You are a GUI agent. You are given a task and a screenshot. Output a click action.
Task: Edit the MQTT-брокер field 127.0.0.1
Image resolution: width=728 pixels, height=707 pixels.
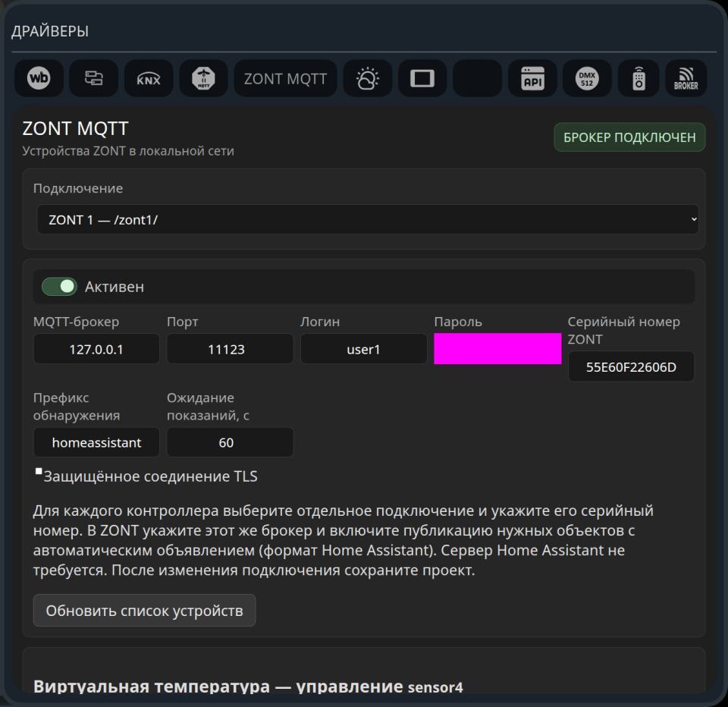(x=96, y=349)
